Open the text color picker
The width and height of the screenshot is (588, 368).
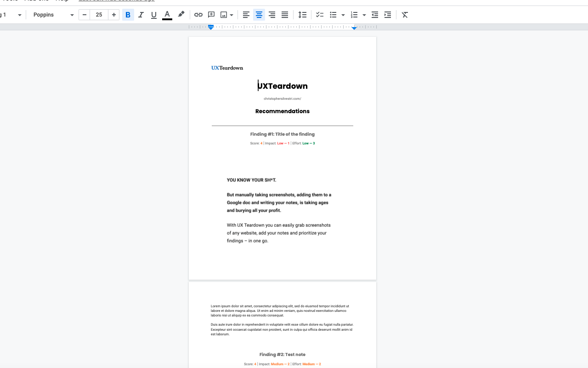(x=167, y=15)
